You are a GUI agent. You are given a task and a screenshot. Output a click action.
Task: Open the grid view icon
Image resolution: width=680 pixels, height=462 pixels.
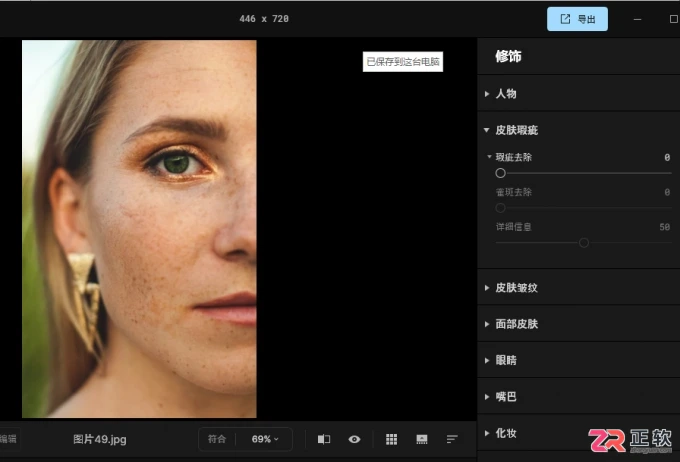coord(392,439)
